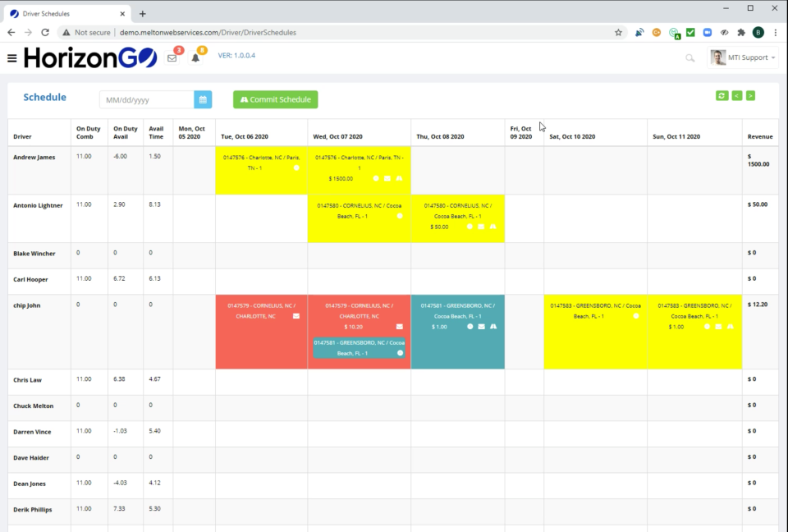
Task: Select driver Dave Haider
Action: click(x=30, y=458)
